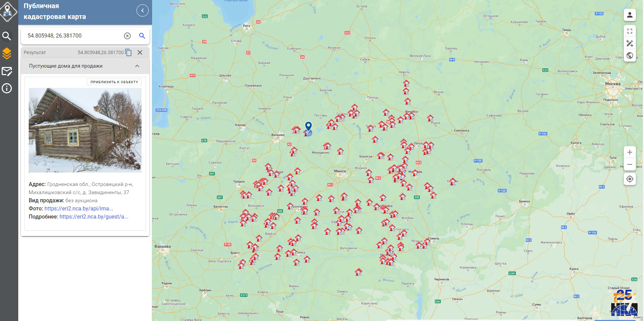
Task: Collapse the left side panel
Action: tap(143, 11)
